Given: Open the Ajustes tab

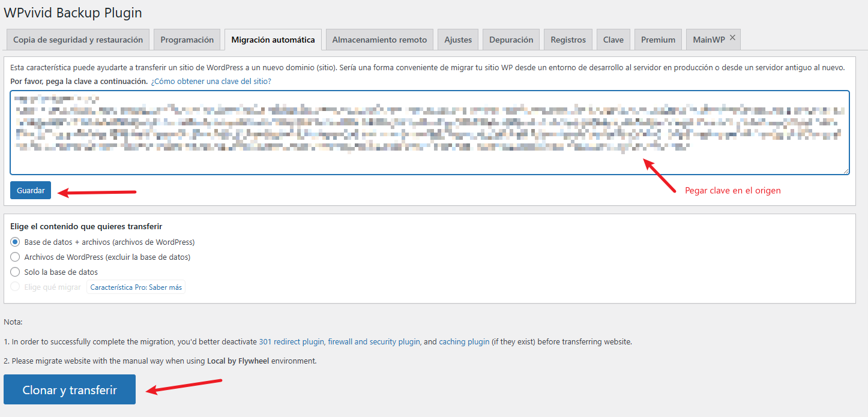Looking at the screenshot, I should click(458, 40).
